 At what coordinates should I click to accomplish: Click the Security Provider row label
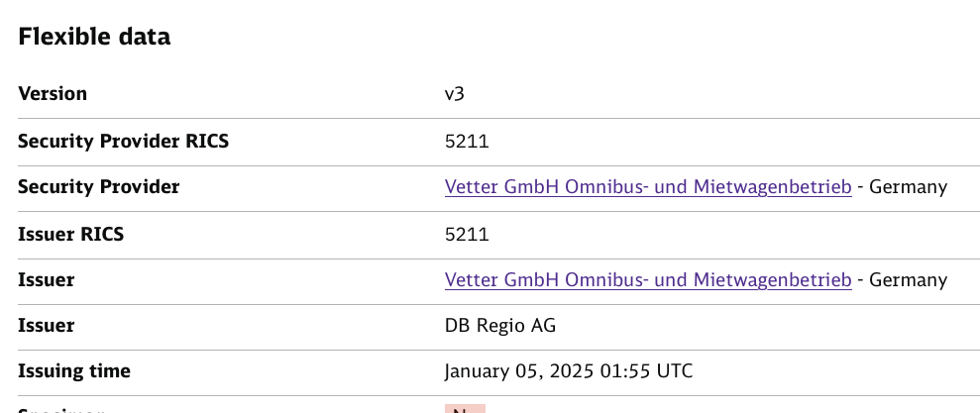pyautogui.click(x=99, y=187)
